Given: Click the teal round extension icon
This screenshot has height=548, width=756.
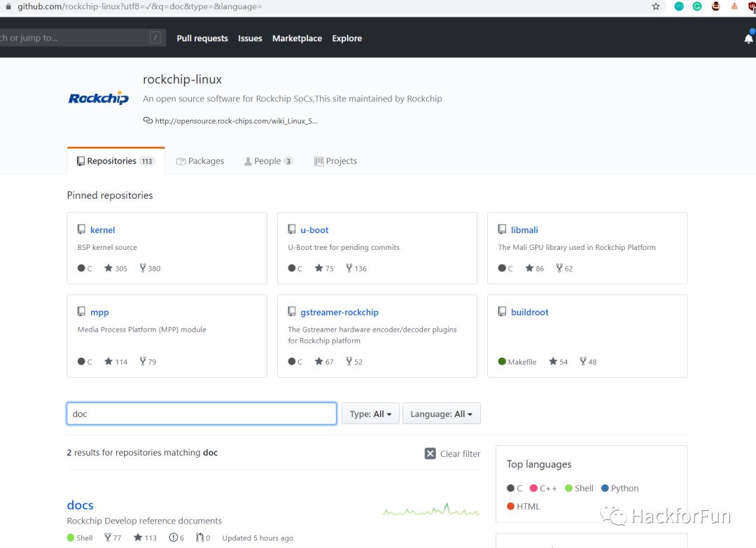Looking at the screenshot, I should click(679, 7).
